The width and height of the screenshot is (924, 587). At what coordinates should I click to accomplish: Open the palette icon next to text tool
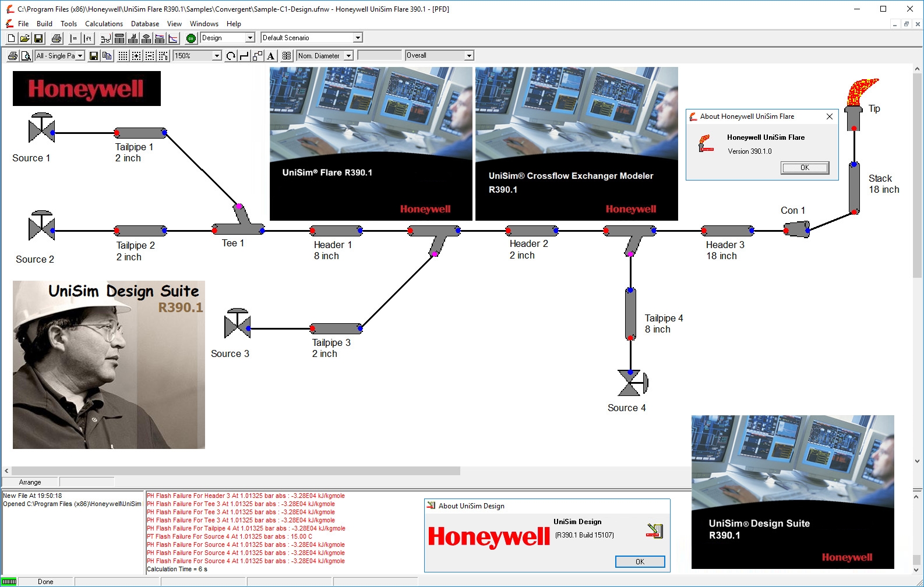pos(287,56)
